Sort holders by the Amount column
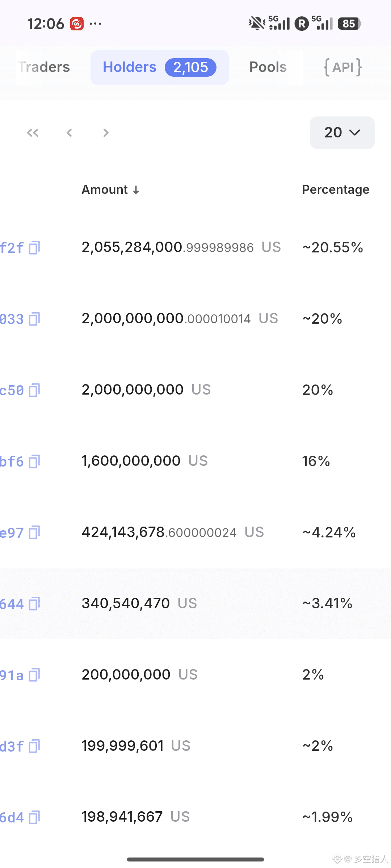391x868 pixels. (110, 190)
